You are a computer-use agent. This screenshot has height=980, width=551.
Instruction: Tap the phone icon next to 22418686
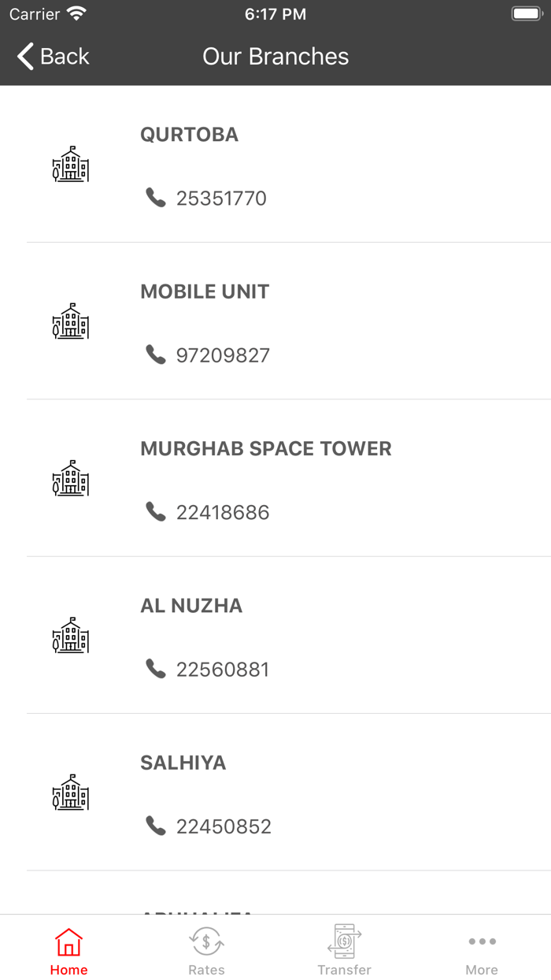tap(155, 512)
